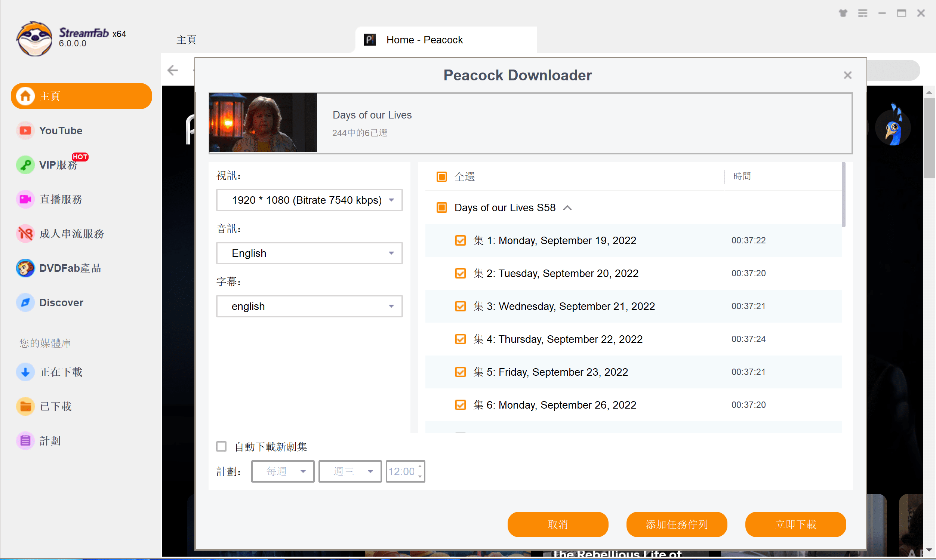Click 立即下載 download now button
This screenshot has height=560, width=936.
tap(796, 524)
